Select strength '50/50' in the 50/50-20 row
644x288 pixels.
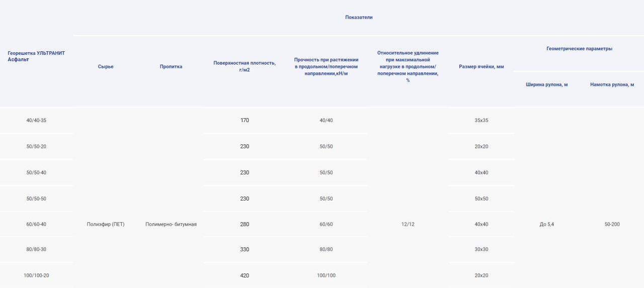pos(326,146)
